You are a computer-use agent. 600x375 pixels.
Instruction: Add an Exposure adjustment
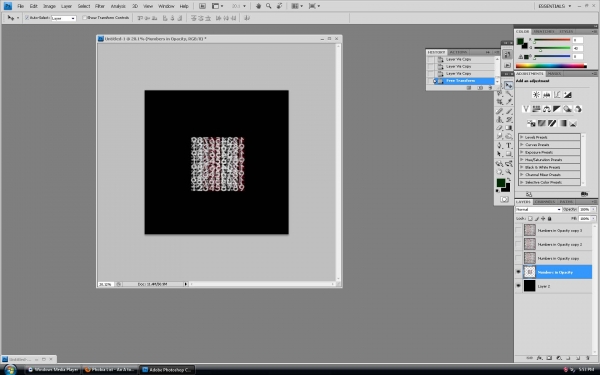[567, 95]
